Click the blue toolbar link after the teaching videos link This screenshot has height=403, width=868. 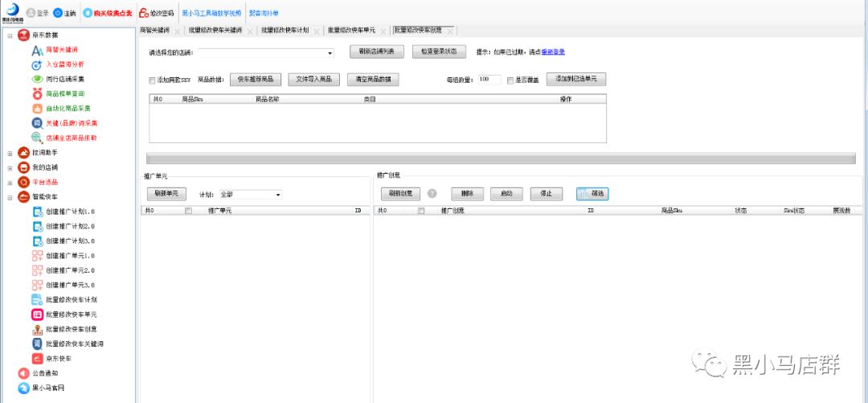pos(264,13)
